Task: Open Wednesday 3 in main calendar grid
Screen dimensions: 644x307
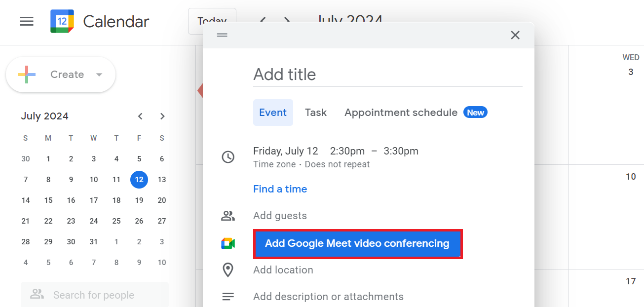Action: [631, 72]
